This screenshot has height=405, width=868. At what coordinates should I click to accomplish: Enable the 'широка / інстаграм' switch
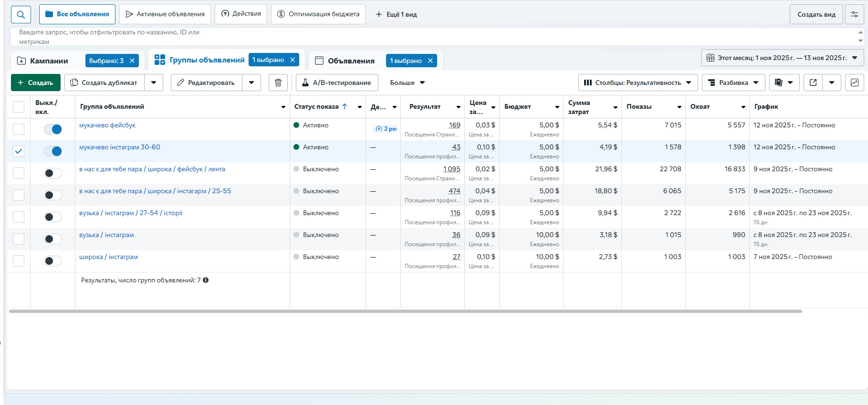(x=53, y=261)
